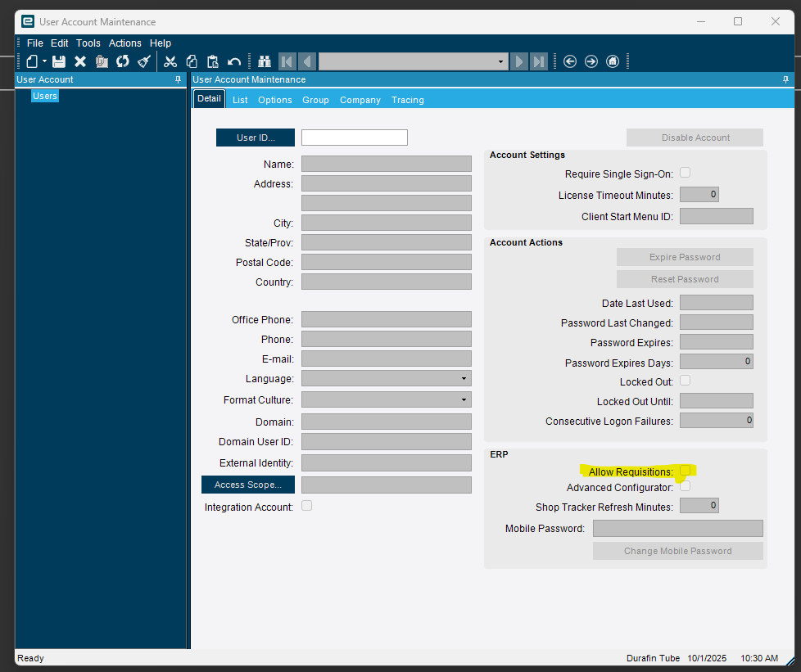Enable the Allow Requisitions checkbox

pos(686,470)
